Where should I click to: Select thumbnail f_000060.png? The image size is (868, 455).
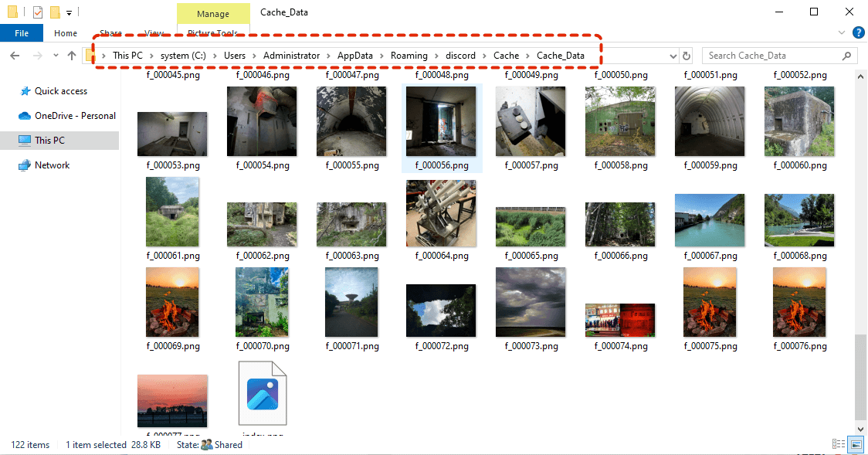tap(799, 121)
